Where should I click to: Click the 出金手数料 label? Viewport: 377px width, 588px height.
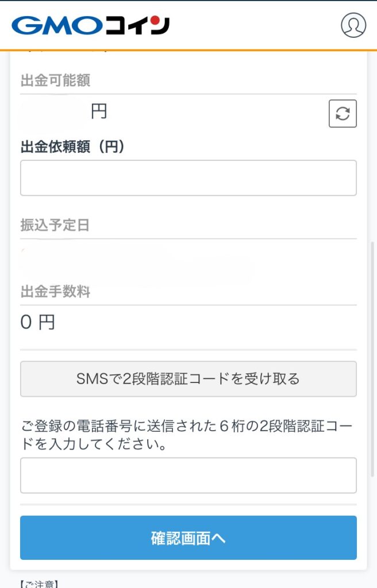click(55, 292)
